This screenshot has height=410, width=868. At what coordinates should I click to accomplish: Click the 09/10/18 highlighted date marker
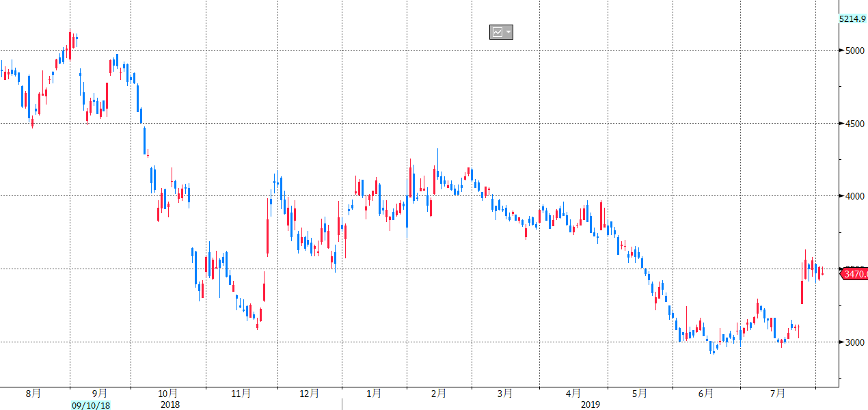(x=91, y=405)
